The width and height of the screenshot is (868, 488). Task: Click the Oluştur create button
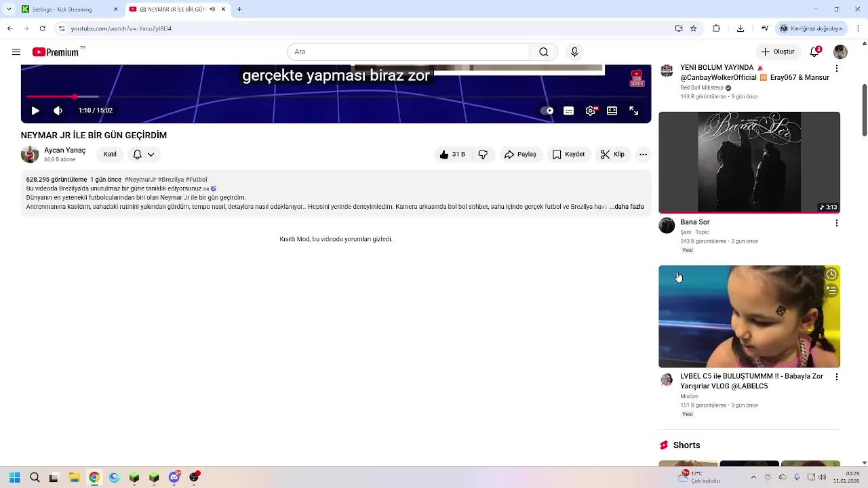pyautogui.click(x=778, y=52)
